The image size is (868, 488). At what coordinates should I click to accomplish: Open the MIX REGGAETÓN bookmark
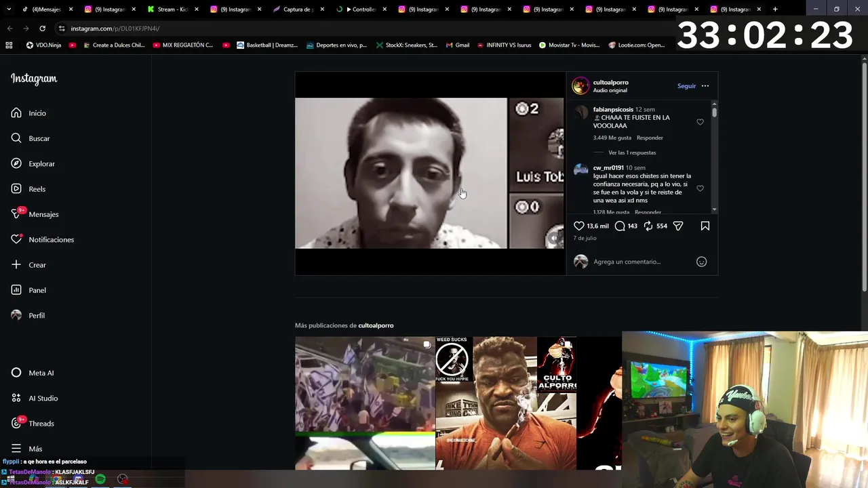pyautogui.click(x=183, y=45)
